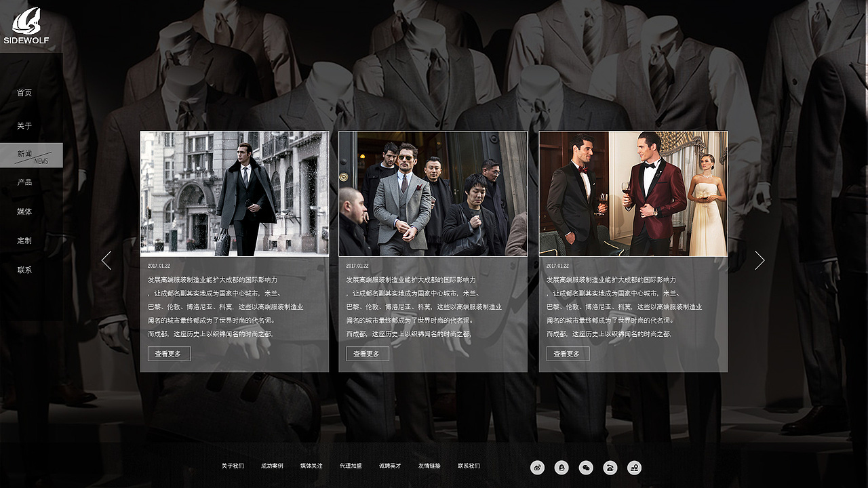868x488 pixels.
Task: Select 产品 from the sidebar menu
Action: pyautogui.click(x=24, y=182)
